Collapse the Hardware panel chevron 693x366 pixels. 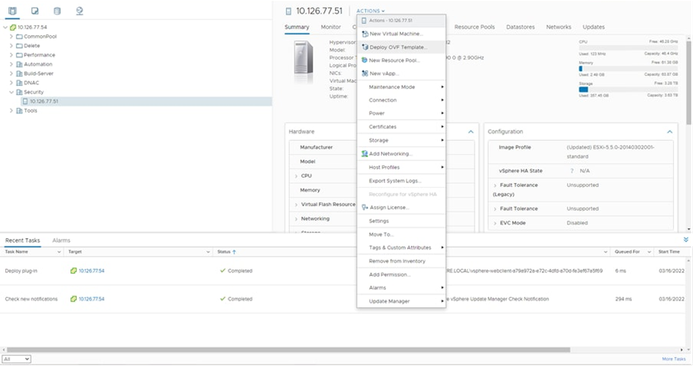tap(471, 132)
